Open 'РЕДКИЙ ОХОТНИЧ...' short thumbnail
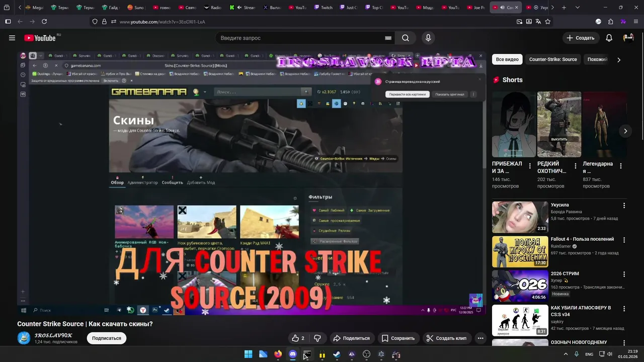Image resolution: width=644 pixels, height=362 pixels. (x=559, y=124)
